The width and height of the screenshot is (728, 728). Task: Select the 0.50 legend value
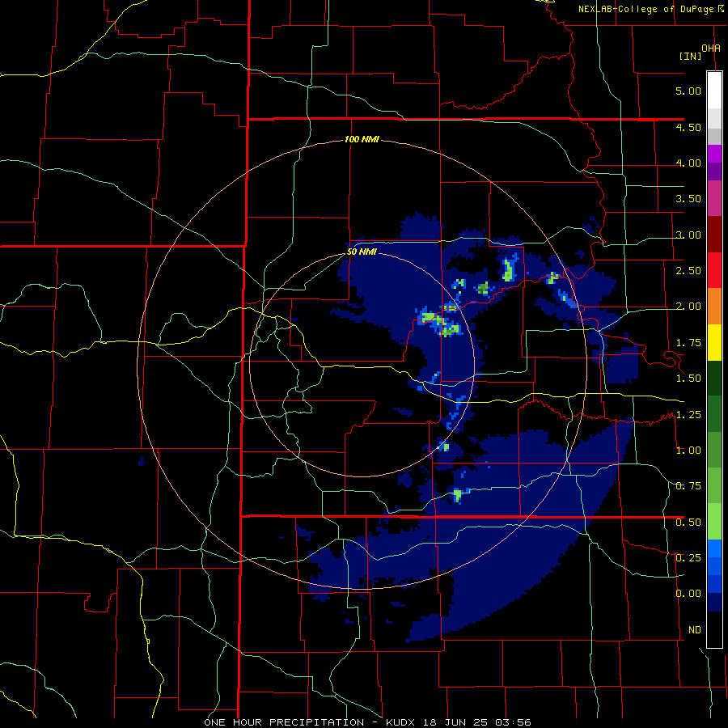click(688, 523)
